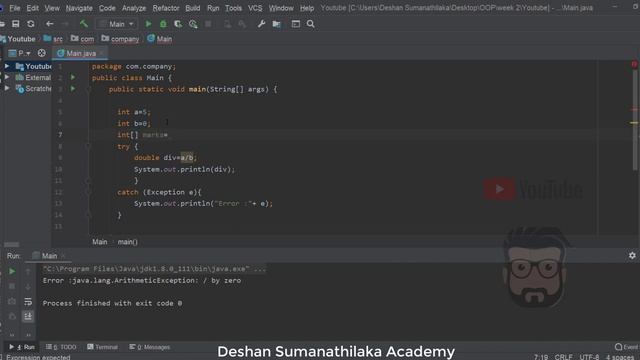Click Main in the editor breadcrumb bar
This screenshot has width=640, height=360.
click(100, 242)
